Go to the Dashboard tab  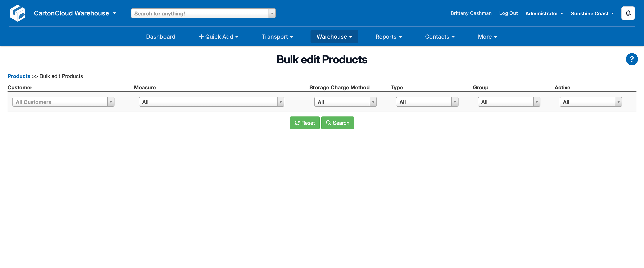click(x=160, y=37)
